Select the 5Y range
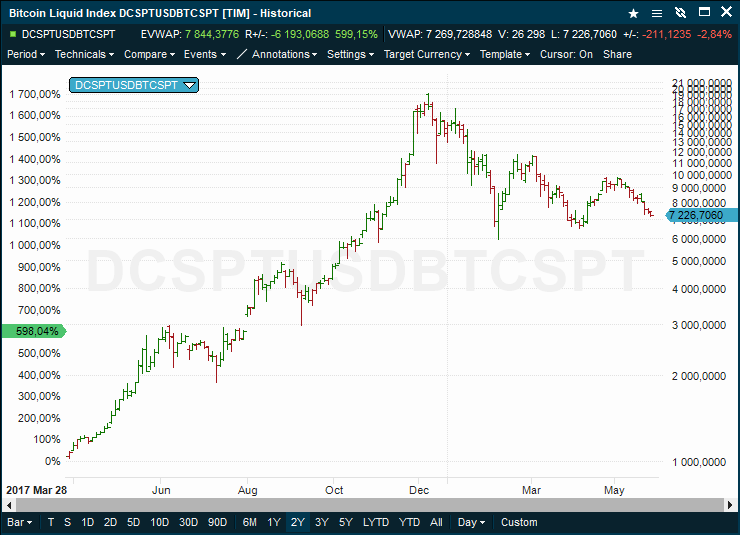The width and height of the screenshot is (740, 535). tap(345, 522)
